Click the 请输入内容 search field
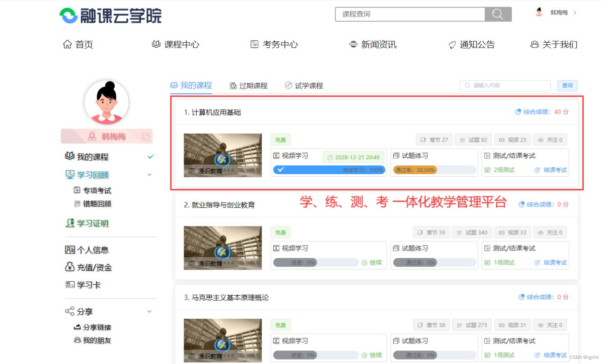This screenshot has width=605, height=364. pos(504,85)
